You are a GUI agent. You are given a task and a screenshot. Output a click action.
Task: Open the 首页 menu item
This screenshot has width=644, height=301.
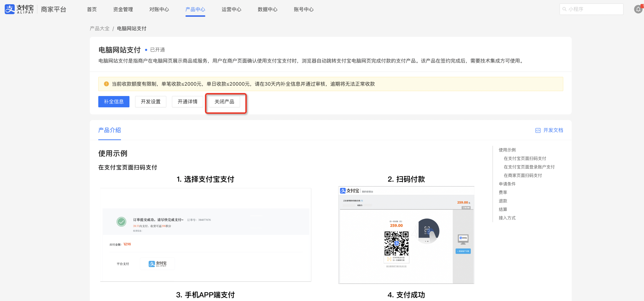click(92, 9)
